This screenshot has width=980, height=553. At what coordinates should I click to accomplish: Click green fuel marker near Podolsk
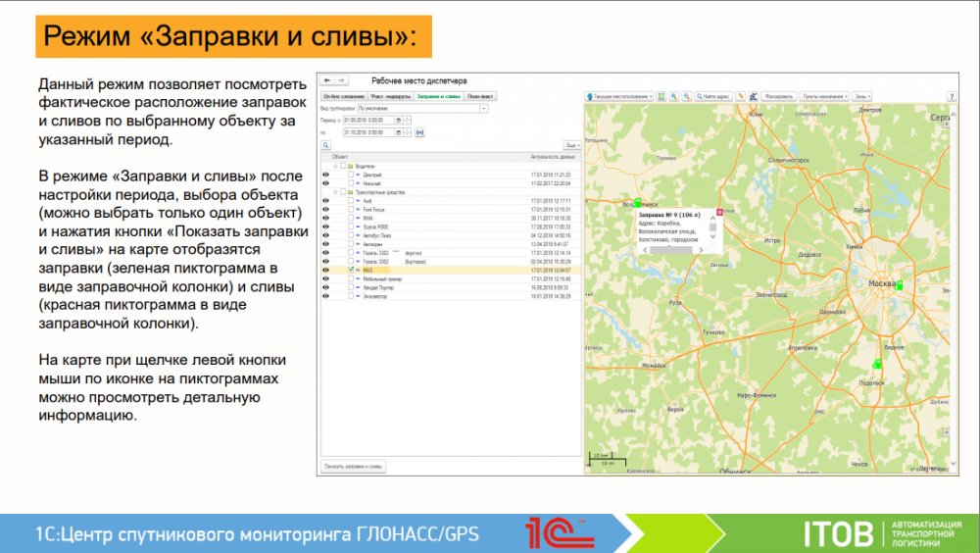[877, 364]
